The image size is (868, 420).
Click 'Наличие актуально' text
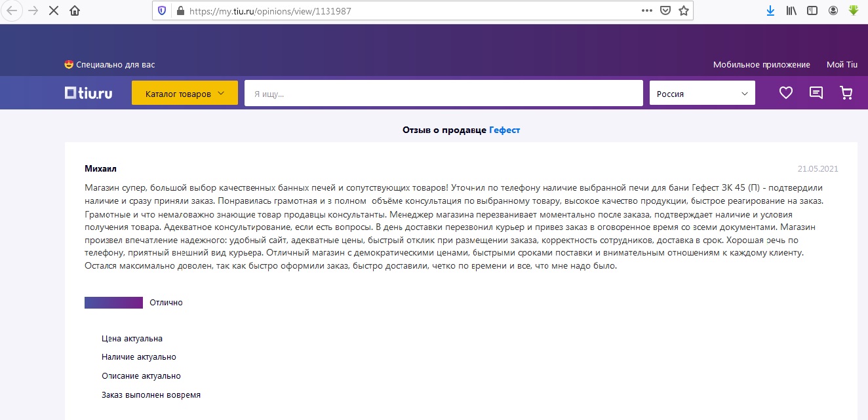139,357
